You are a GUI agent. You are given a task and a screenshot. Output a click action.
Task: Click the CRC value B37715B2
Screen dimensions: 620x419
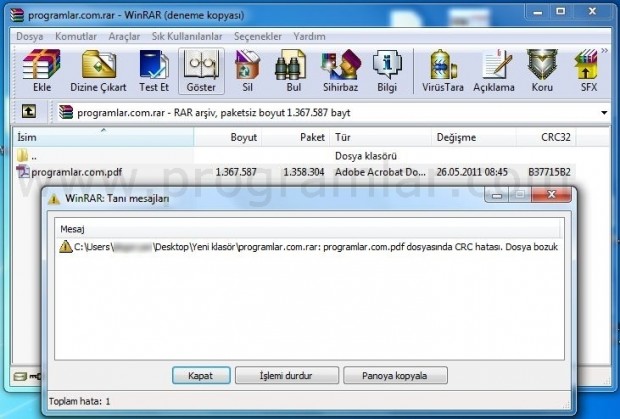[x=550, y=172]
